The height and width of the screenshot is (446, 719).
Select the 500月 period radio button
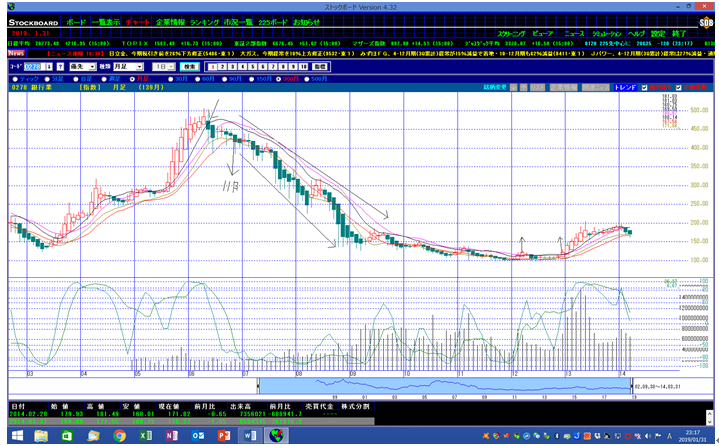pos(307,79)
